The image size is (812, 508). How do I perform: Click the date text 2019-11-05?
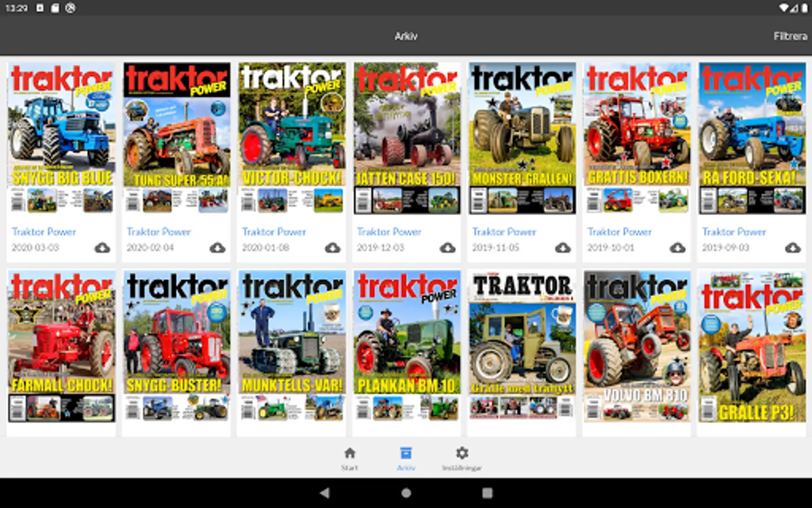[496, 248]
